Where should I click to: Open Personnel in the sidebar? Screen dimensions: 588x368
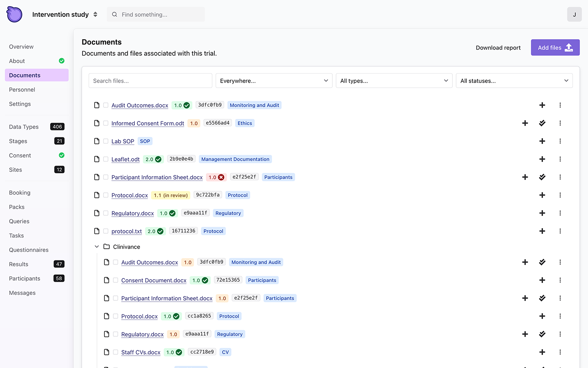(22, 90)
